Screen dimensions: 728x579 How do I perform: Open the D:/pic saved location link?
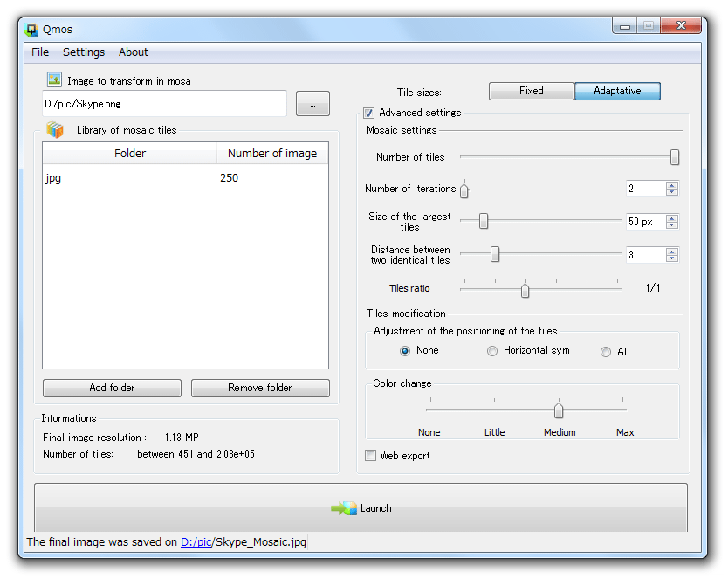point(196,541)
